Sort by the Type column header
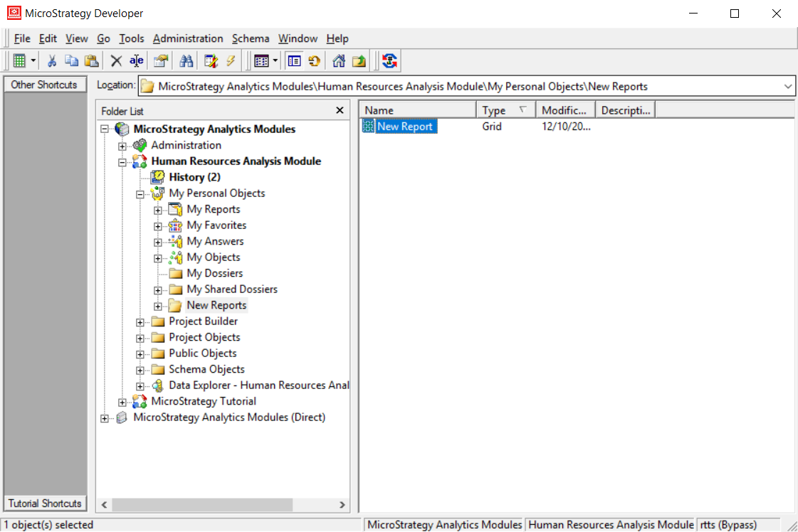Image resolution: width=798 pixels, height=532 pixels. click(506, 110)
